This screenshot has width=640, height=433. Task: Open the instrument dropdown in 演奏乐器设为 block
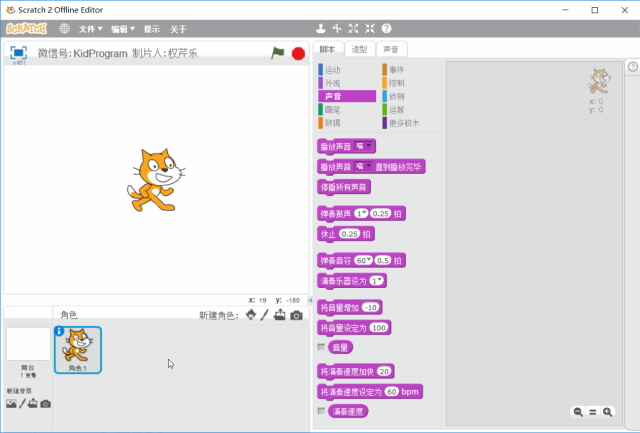(379, 280)
